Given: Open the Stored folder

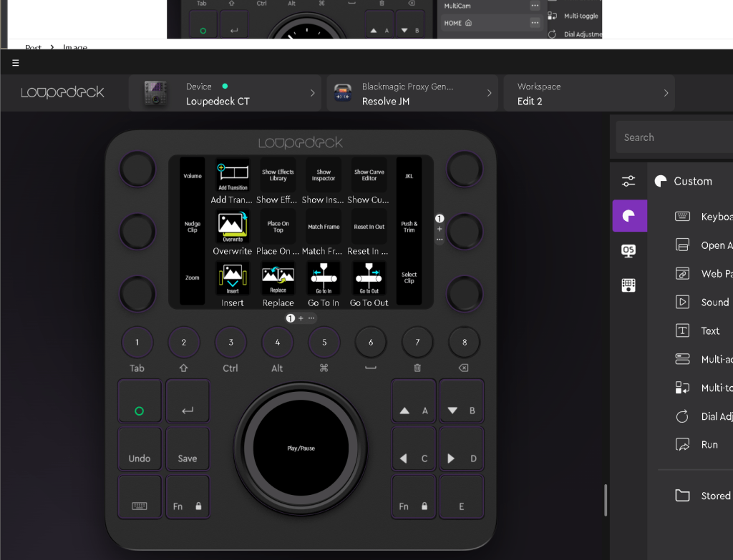Looking at the screenshot, I should 703,496.
